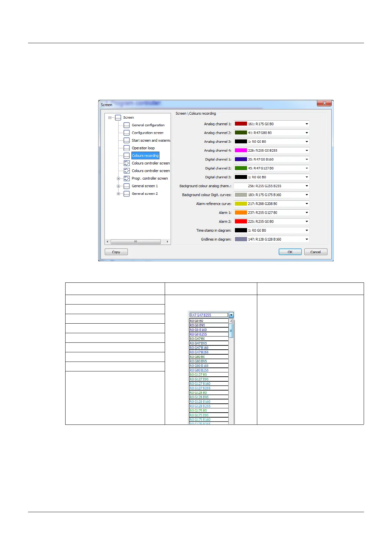Click the Start screen and watermark icon
392x555 pixels.
point(126,140)
